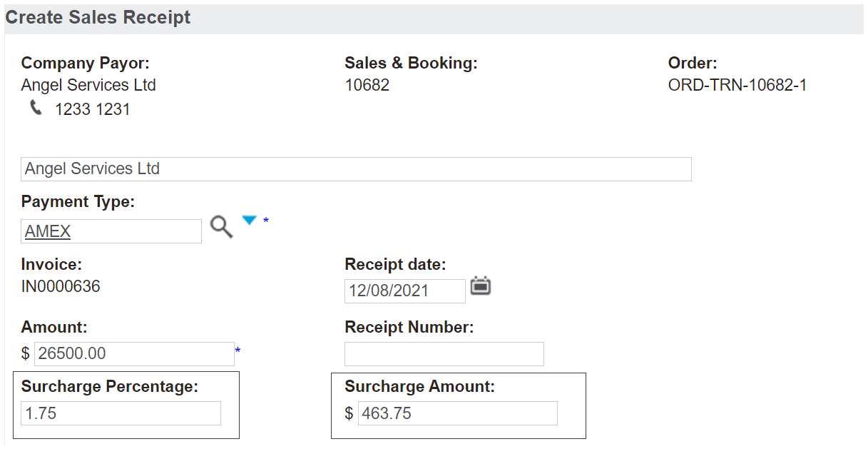Open the blue Payment Type dropdown arrow
The width and height of the screenshot is (868, 449).
tap(249, 221)
